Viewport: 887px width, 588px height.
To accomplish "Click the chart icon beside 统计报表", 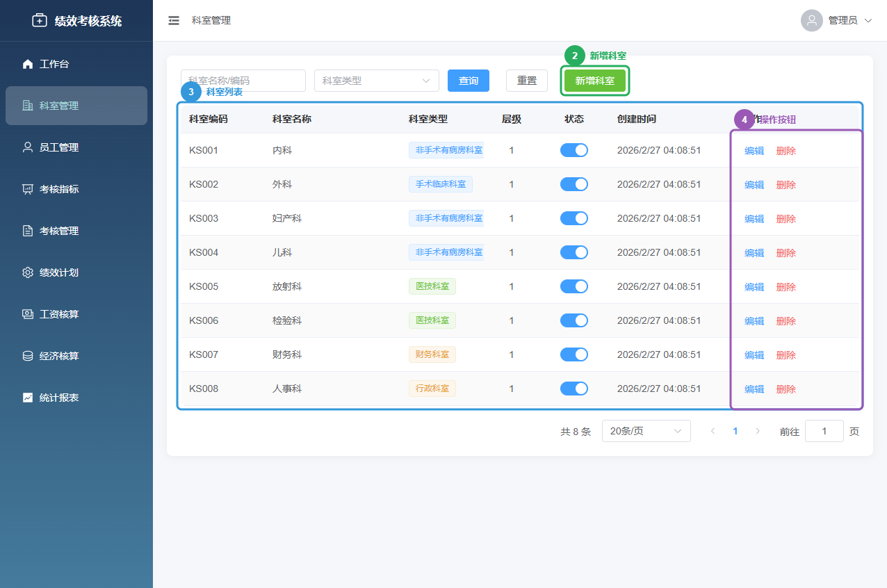I will click(28, 398).
